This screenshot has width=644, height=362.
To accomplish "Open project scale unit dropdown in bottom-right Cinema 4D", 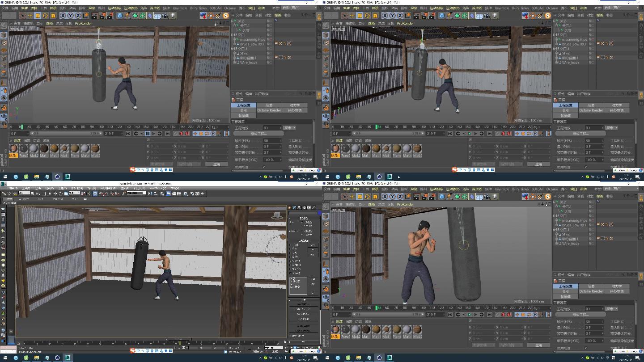I will (611, 309).
